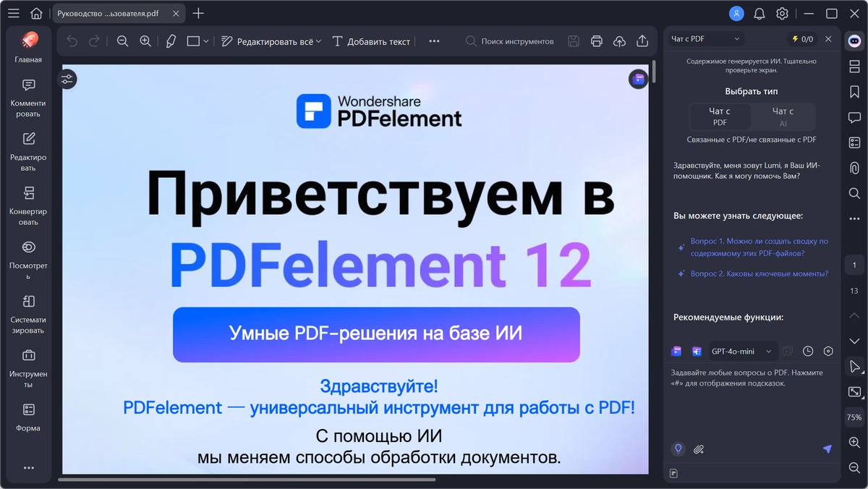Open the purple PDF card AI function

point(676,351)
